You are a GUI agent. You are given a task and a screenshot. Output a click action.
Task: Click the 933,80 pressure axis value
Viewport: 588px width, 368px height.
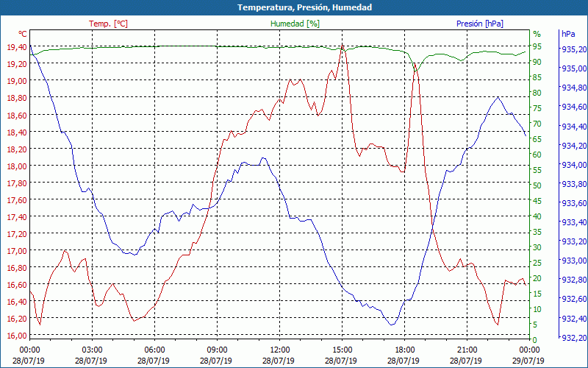[x=574, y=183]
